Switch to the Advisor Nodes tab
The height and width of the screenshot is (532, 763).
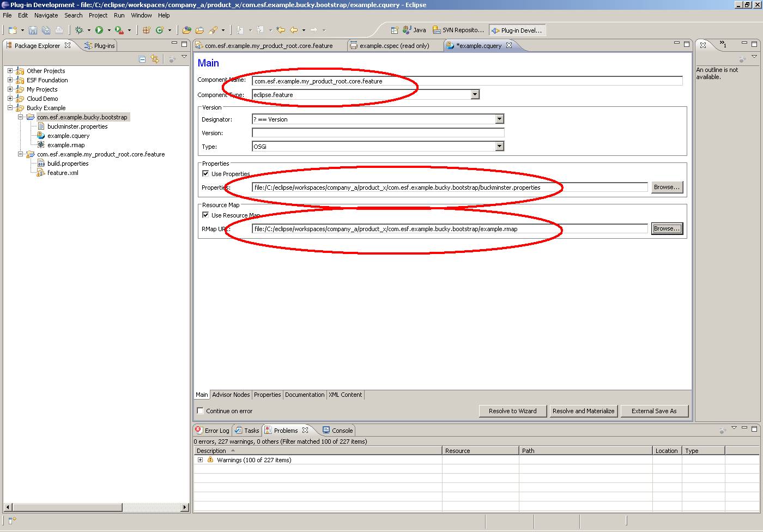point(231,395)
